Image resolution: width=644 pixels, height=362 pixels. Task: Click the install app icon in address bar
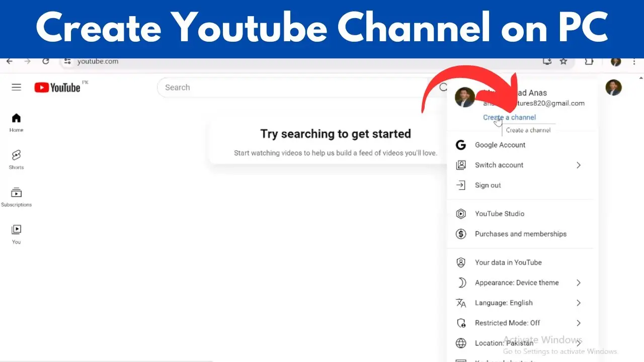click(547, 61)
